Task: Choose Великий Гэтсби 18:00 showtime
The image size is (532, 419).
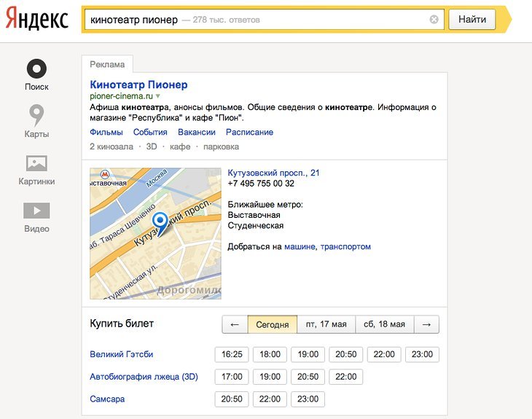Action: click(x=270, y=355)
